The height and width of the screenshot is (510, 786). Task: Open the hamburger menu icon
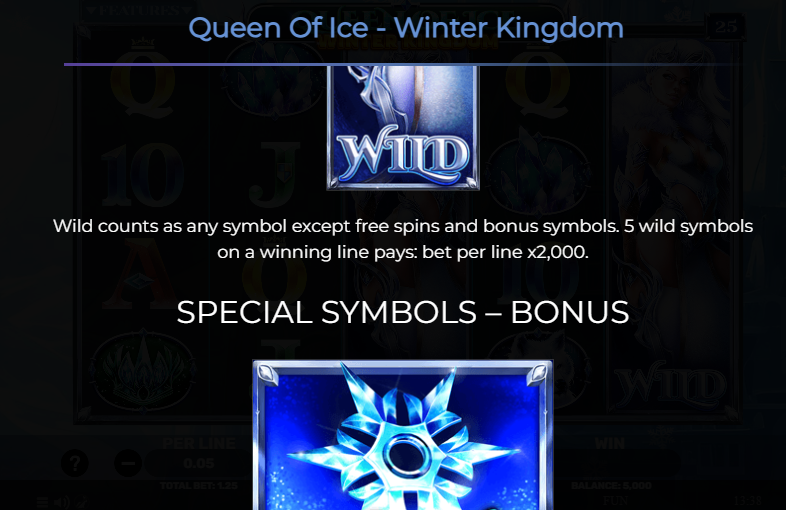(43, 501)
